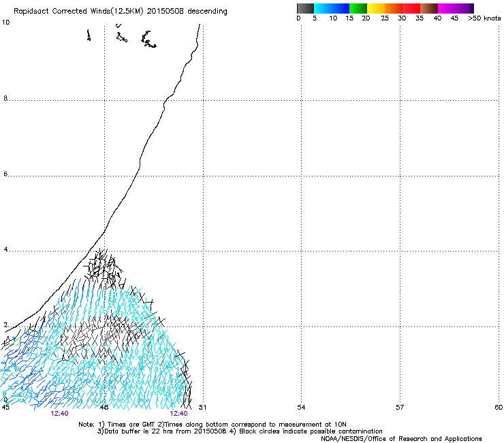Select the gray 0-5 knots color segment
Viewport: 504px width, 443px height.
coord(305,8)
